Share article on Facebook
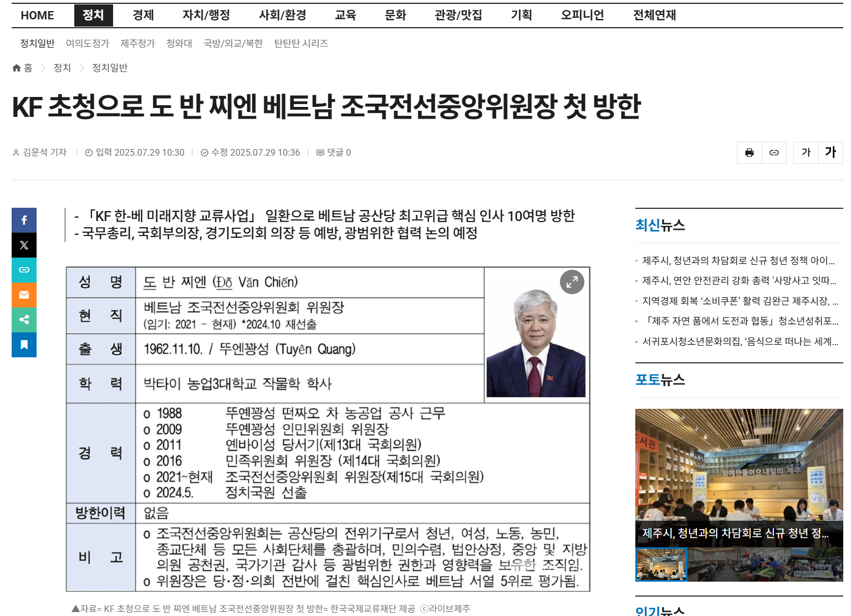The height and width of the screenshot is (616, 851). [24, 220]
